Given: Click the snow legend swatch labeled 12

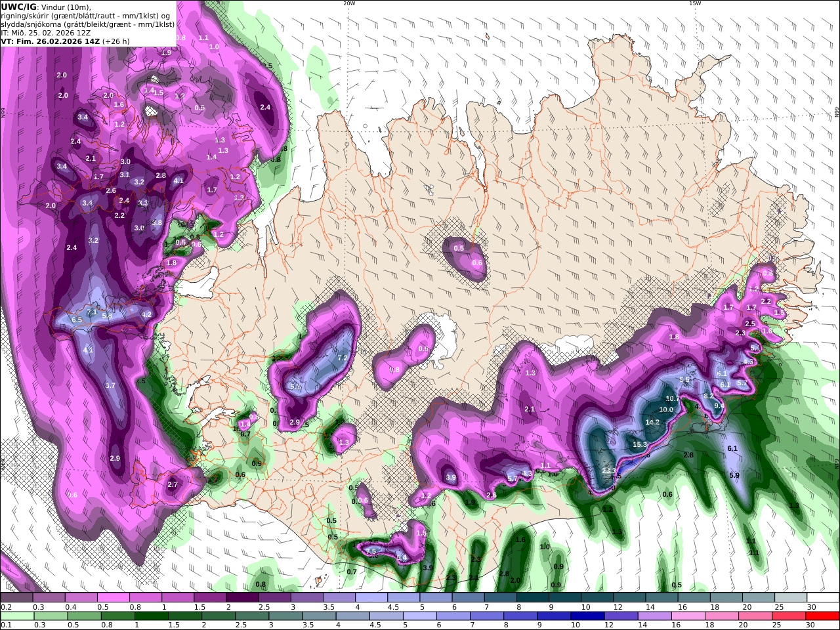Looking at the screenshot, I should point(629,598).
